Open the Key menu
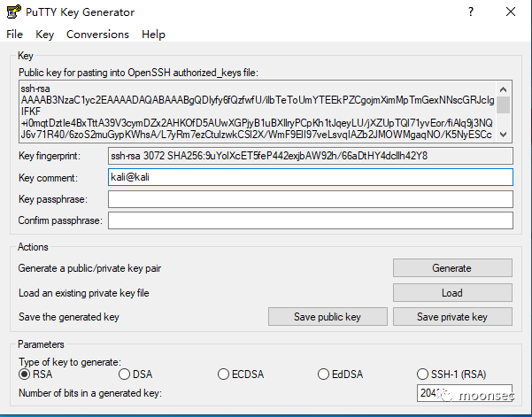The width and height of the screenshot is (532, 417). [x=45, y=35]
